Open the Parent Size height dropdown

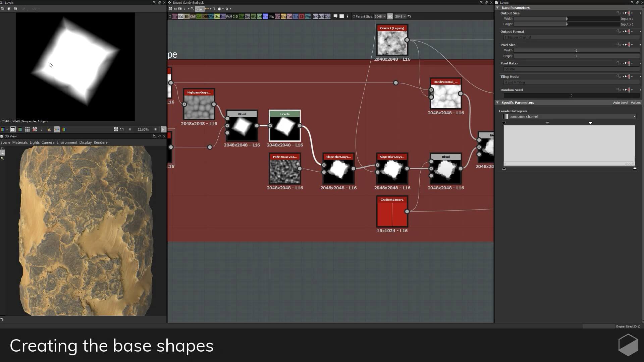(x=400, y=16)
